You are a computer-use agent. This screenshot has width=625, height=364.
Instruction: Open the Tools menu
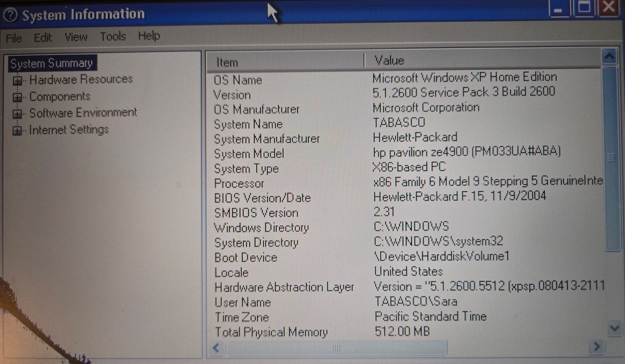[x=113, y=36]
